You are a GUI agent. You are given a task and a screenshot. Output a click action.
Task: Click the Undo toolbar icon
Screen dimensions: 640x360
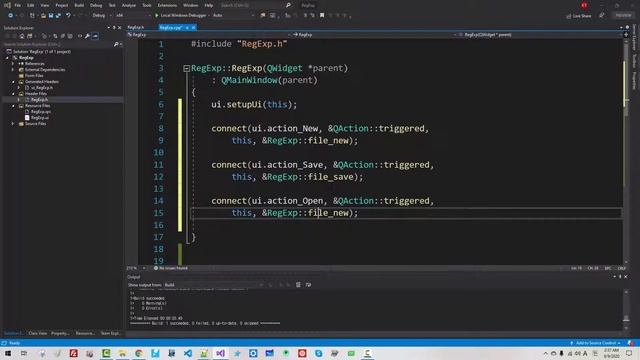(68, 16)
